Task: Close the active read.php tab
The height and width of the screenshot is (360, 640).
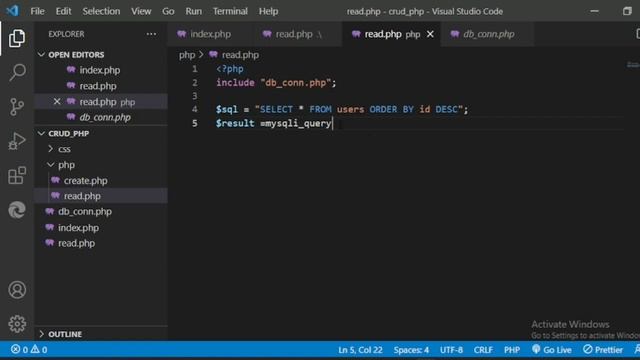Action: (430, 34)
